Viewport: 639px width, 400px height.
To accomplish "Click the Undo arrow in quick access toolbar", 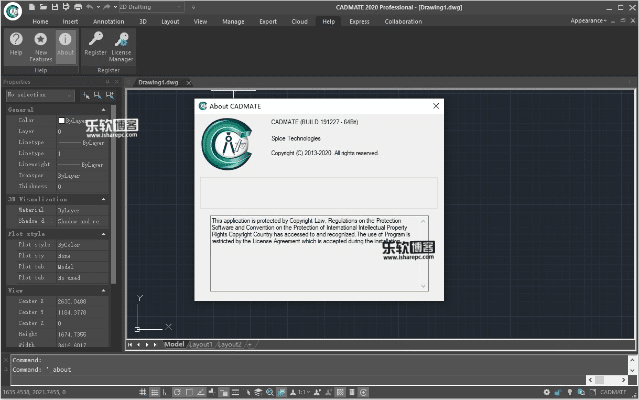I will click(90, 7).
